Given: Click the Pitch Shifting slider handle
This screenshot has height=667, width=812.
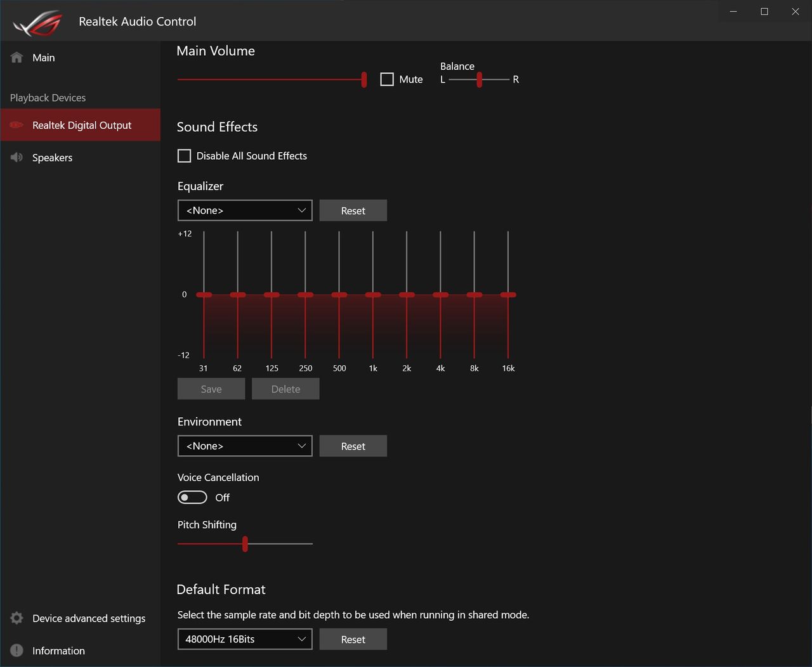Looking at the screenshot, I should (245, 543).
